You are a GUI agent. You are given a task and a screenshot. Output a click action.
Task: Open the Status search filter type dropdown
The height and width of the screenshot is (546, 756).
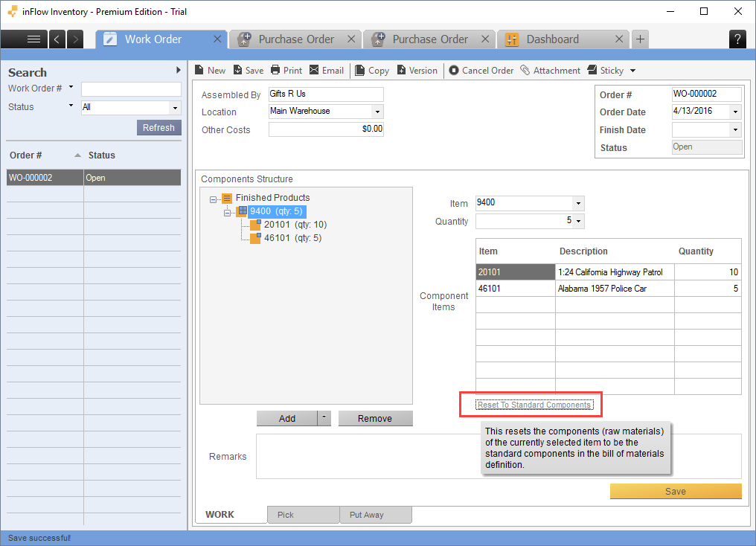click(71, 106)
